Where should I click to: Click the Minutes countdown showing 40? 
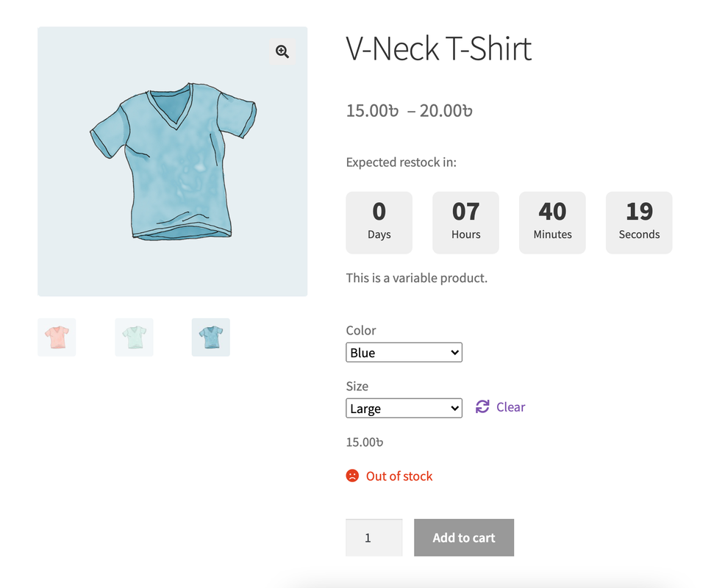552,222
